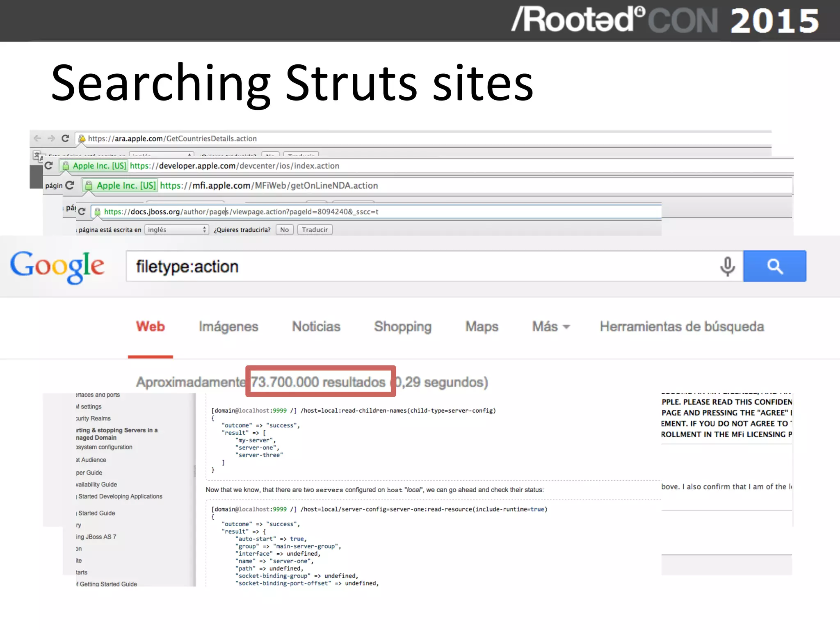The width and height of the screenshot is (840, 630).
Task: Open the inglés language dropdown
Action: pyautogui.click(x=177, y=230)
